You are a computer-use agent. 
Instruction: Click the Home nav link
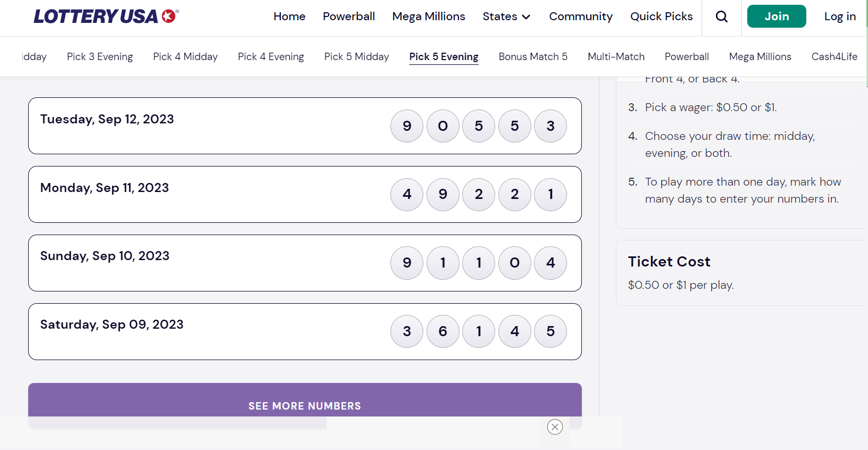point(289,16)
